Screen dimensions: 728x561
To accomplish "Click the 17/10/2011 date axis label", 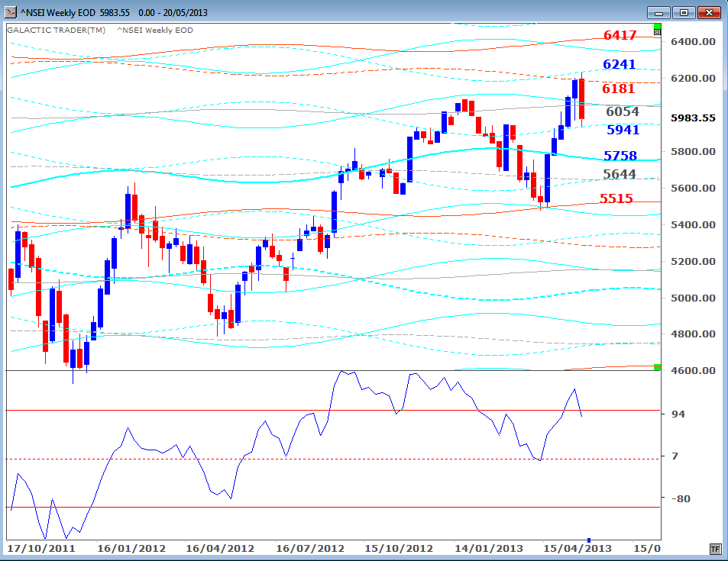I will click(41, 549).
